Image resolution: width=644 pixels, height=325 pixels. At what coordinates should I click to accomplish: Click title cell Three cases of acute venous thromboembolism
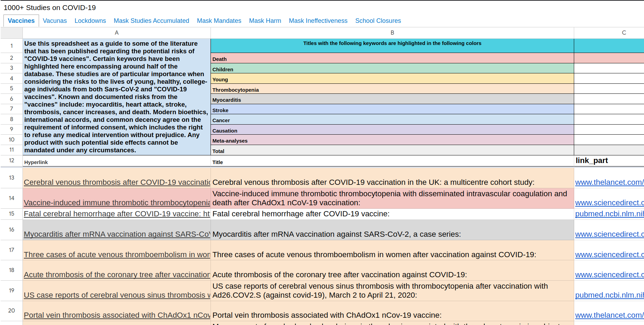(392, 250)
